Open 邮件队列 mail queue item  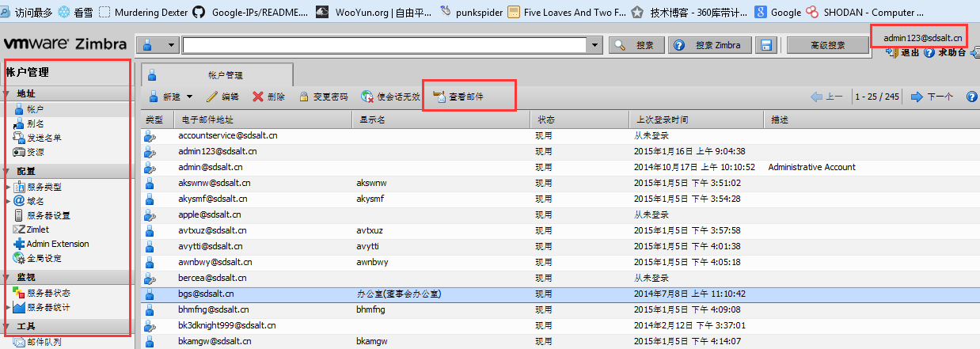(x=44, y=342)
